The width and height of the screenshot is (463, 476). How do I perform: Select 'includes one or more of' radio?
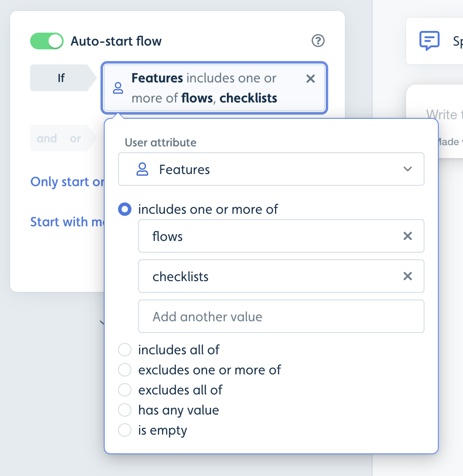125,209
